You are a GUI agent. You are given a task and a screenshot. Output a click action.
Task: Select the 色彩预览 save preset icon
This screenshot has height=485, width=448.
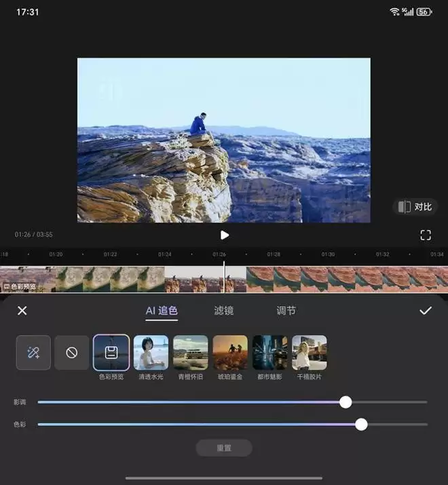(x=111, y=353)
